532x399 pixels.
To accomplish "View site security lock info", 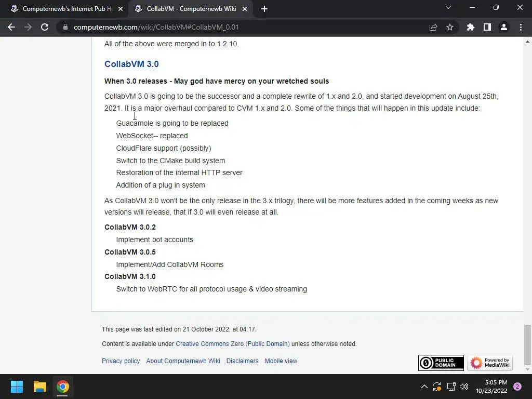I will [x=65, y=27].
